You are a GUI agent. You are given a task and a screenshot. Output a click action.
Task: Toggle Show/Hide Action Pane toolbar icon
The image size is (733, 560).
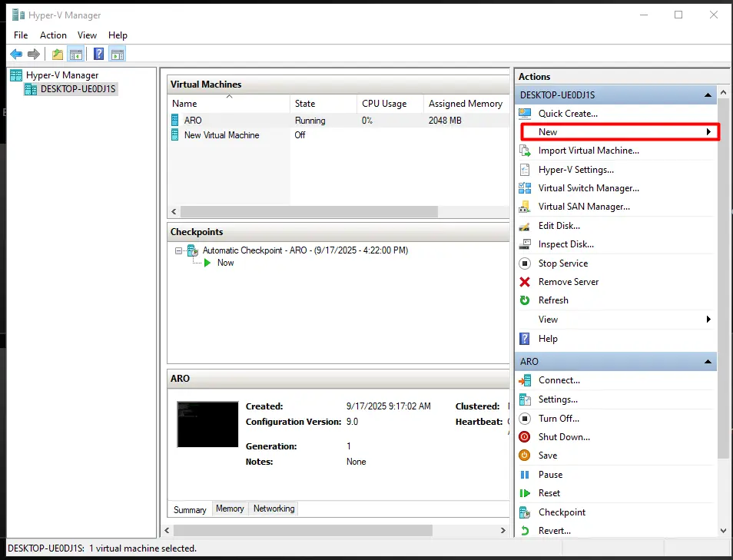click(118, 55)
